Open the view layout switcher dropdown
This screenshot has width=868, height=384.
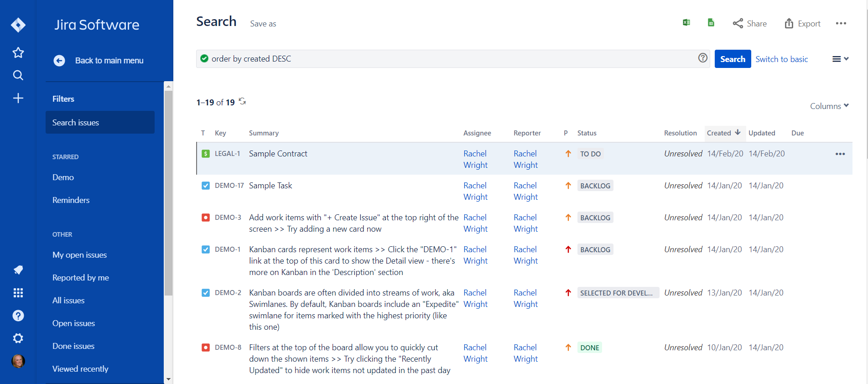(x=840, y=59)
